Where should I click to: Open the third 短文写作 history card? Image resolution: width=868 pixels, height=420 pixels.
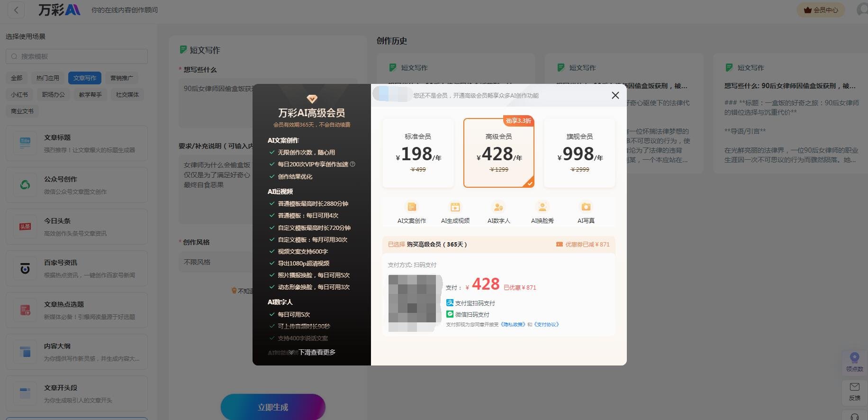point(790,113)
